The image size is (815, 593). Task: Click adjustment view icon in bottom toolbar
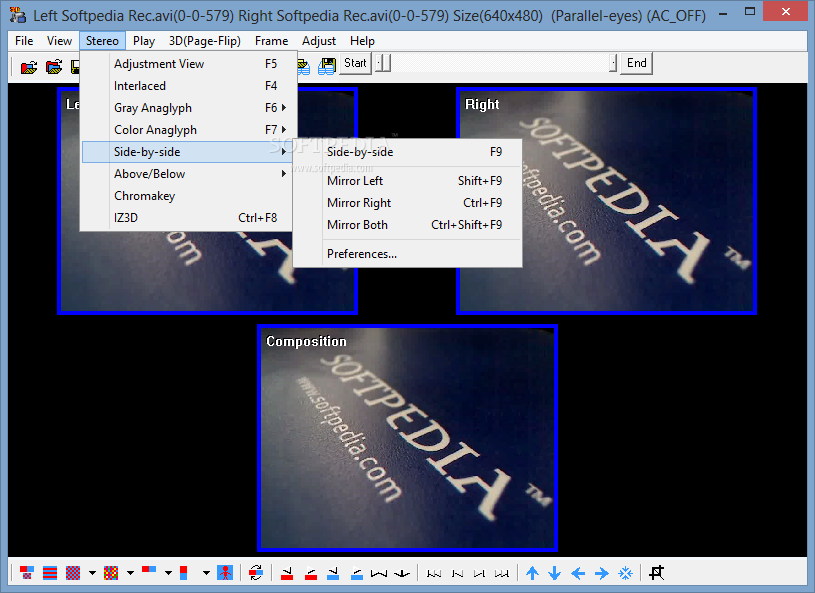point(27,573)
